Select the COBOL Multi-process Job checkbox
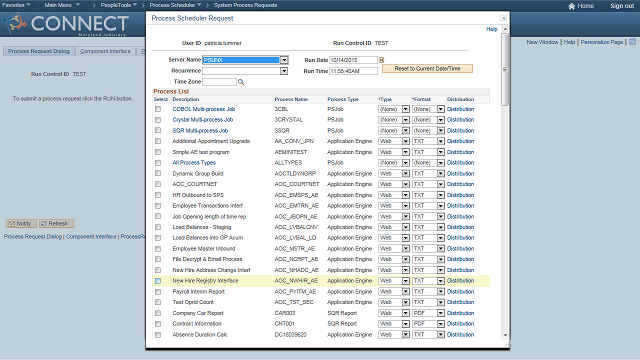The image size is (640, 360). tap(158, 109)
